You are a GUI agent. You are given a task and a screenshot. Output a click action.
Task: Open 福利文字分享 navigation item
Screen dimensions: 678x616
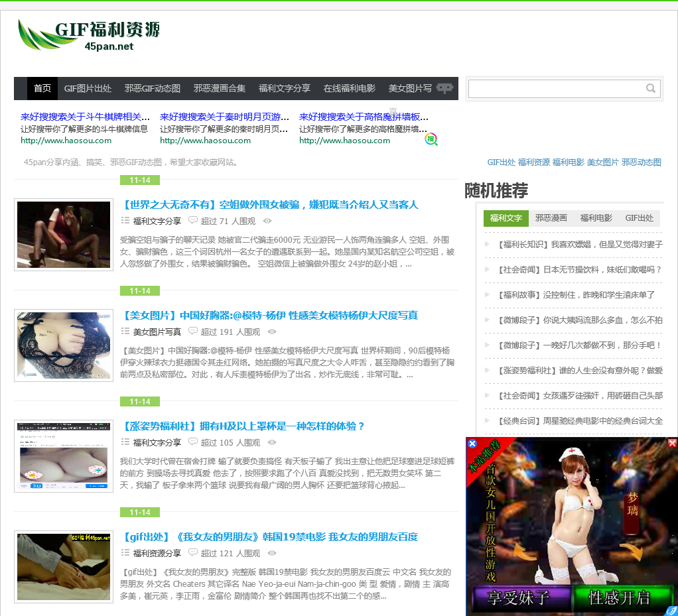click(285, 88)
